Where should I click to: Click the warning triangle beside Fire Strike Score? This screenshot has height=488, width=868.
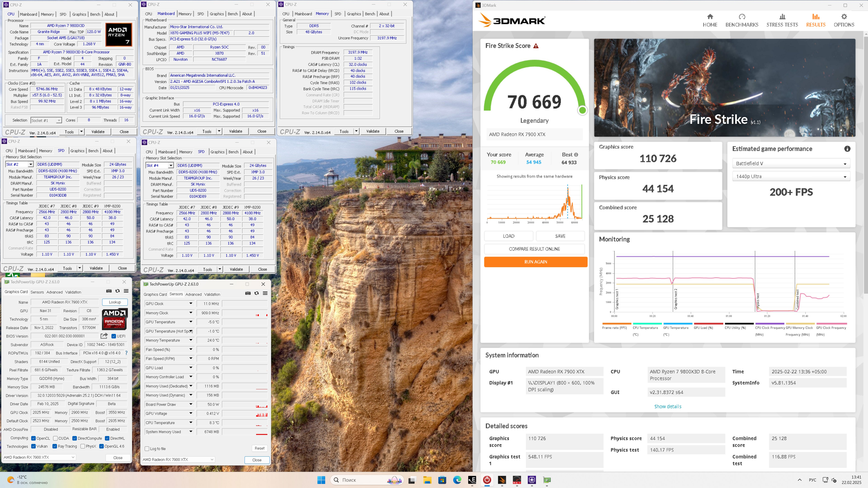pyautogui.click(x=536, y=46)
